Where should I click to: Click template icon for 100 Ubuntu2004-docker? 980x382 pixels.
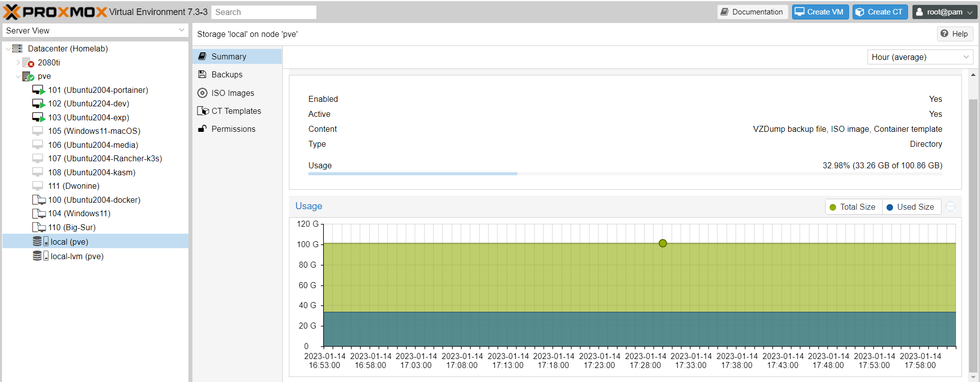click(x=38, y=200)
